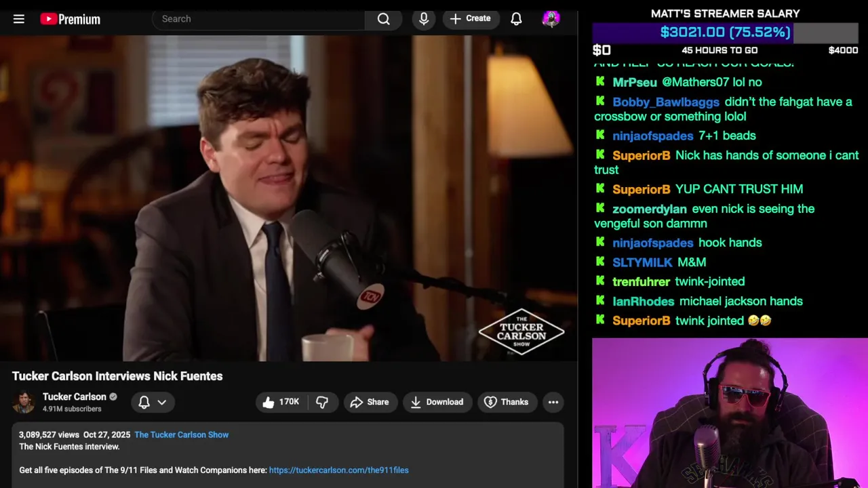Click the streamer webcam feed

(x=730, y=413)
